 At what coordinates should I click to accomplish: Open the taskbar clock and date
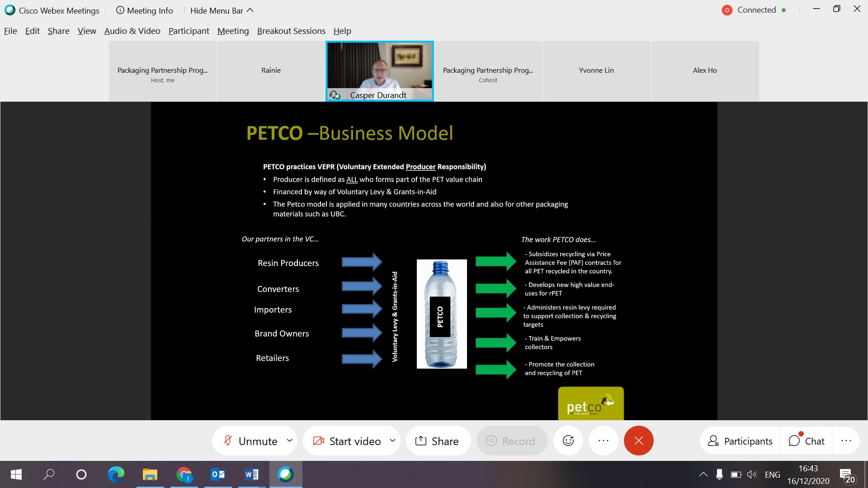coord(808,474)
